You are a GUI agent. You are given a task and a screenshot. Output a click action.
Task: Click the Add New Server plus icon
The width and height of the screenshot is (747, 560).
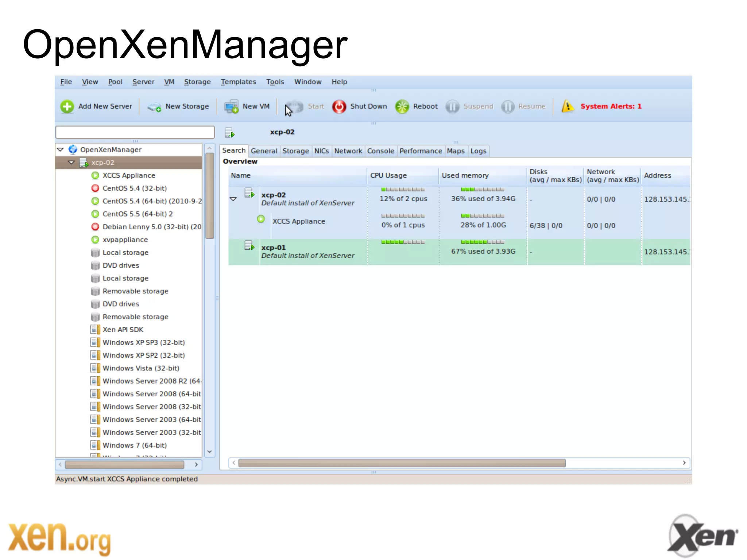pos(67,106)
